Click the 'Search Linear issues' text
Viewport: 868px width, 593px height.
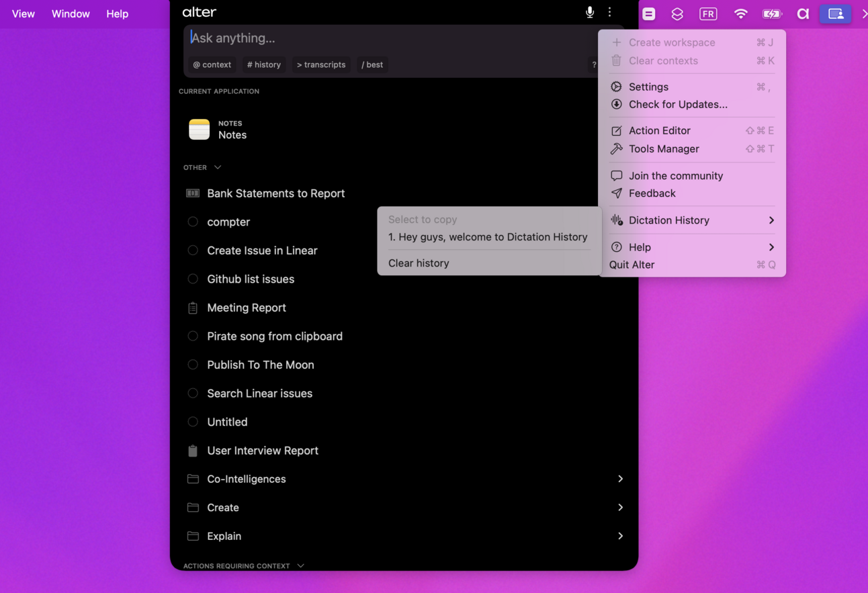(x=259, y=394)
